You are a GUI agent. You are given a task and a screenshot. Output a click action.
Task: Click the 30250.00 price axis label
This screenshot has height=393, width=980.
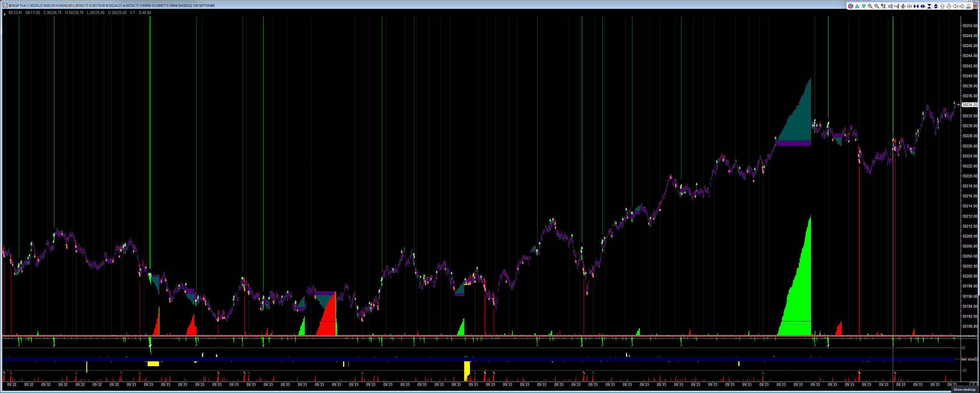(969, 26)
